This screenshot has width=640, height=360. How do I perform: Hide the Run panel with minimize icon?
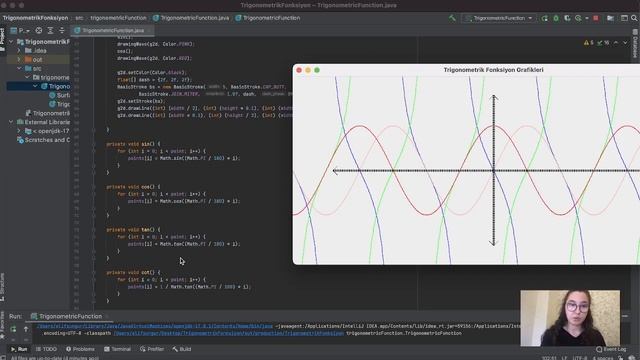click(625, 316)
